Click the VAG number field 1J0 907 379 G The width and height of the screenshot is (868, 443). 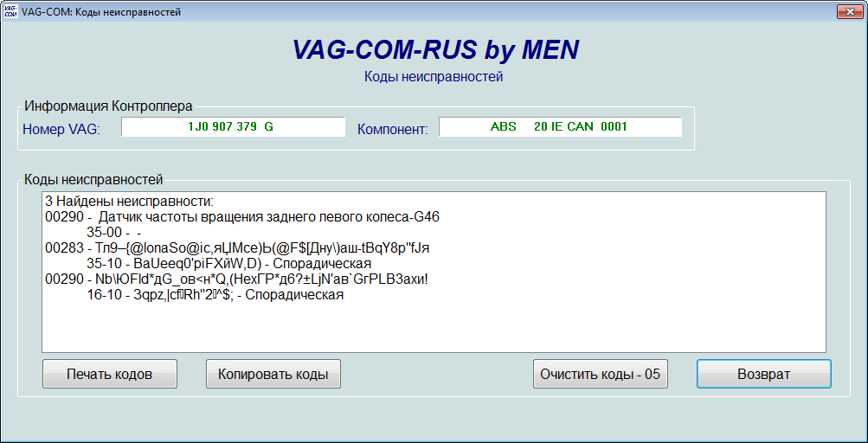[232, 126]
